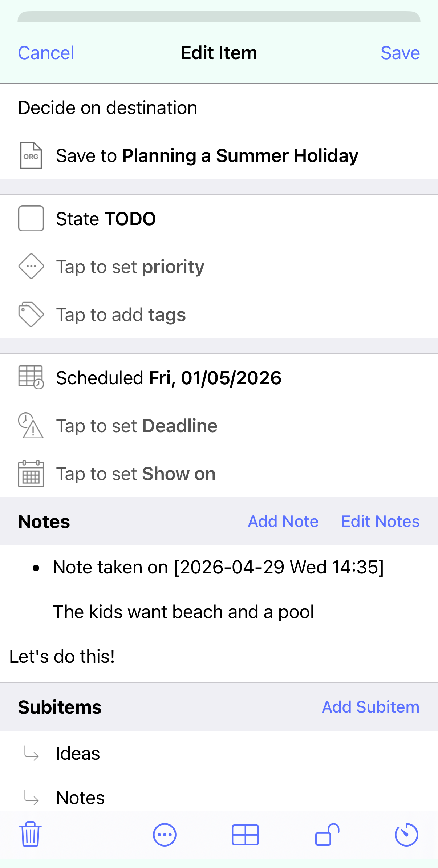Tap the priority diamond icon
This screenshot has width=438, height=868.
31,266
